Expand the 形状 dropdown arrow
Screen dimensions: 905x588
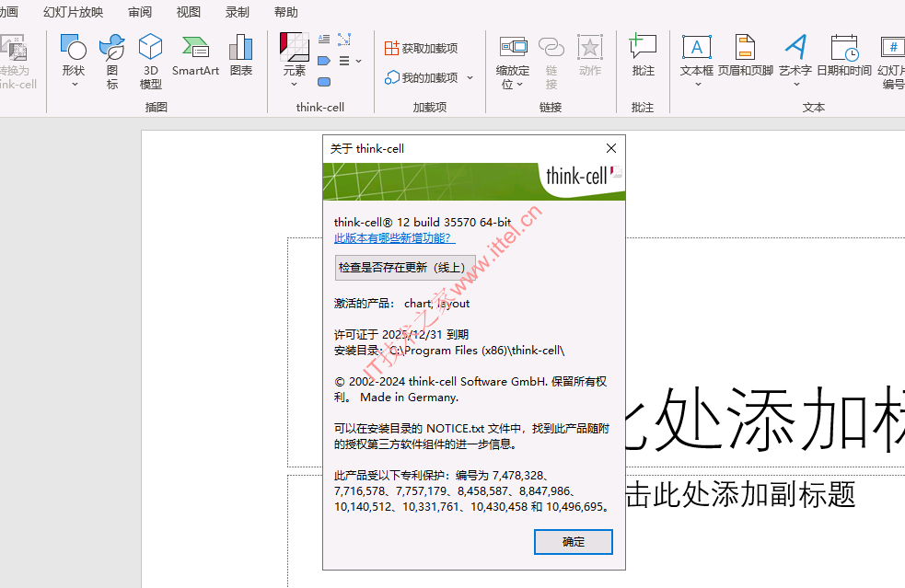[75, 85]
